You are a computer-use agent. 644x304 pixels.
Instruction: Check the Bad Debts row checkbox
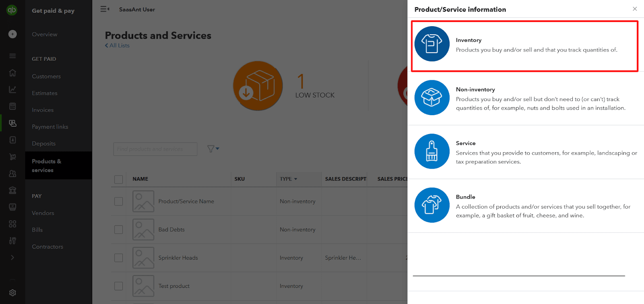[x=118, y=230]
